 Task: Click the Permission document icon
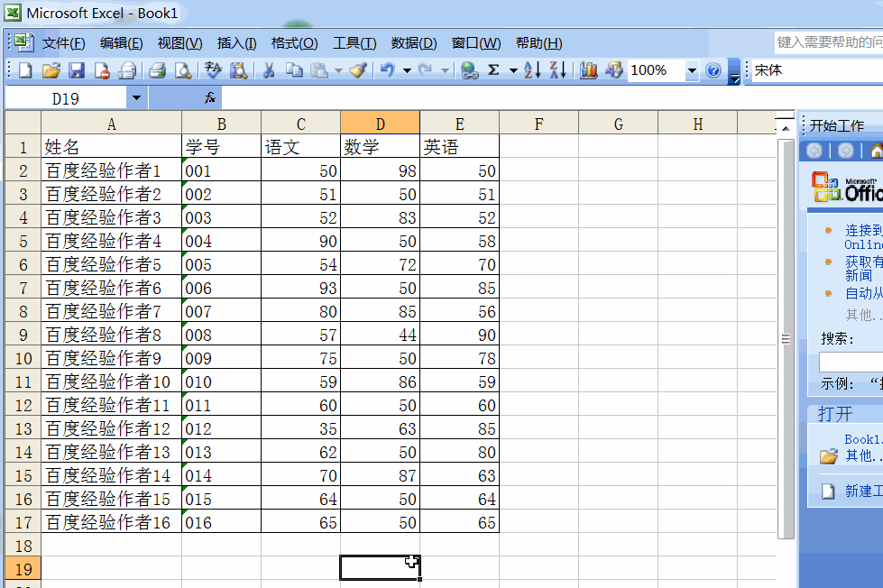102,70
